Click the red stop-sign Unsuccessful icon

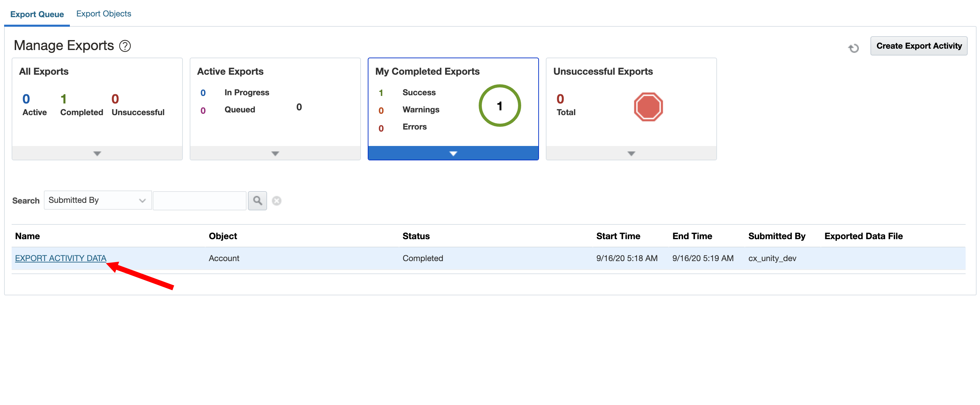tap(648, 107)
